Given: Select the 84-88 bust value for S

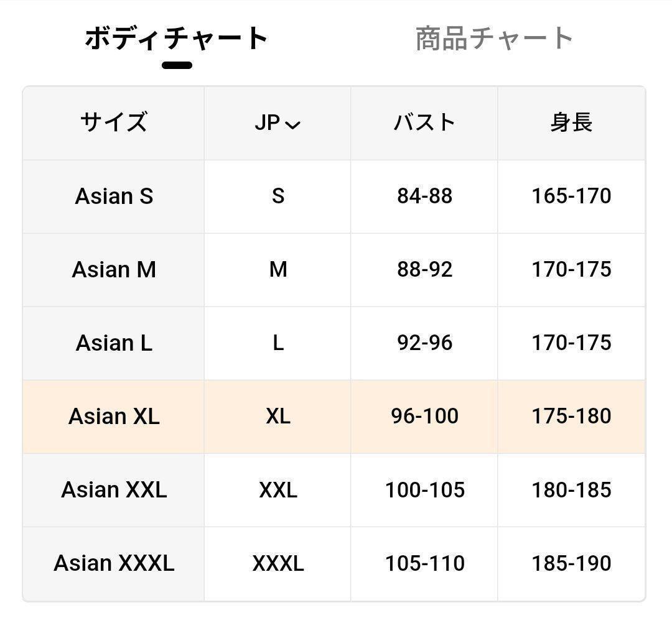Looking at the screenshot, I should [424, 196].
